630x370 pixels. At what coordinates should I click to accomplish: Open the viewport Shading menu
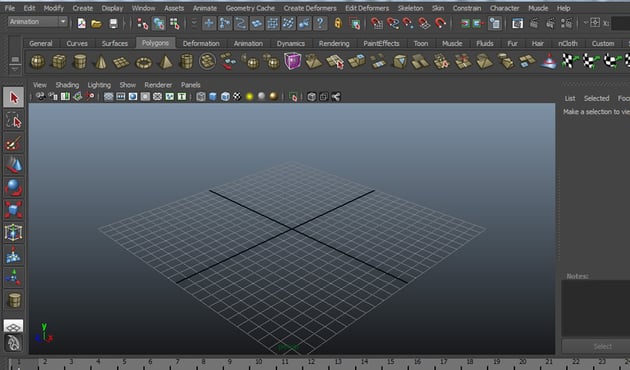(67, 85)
